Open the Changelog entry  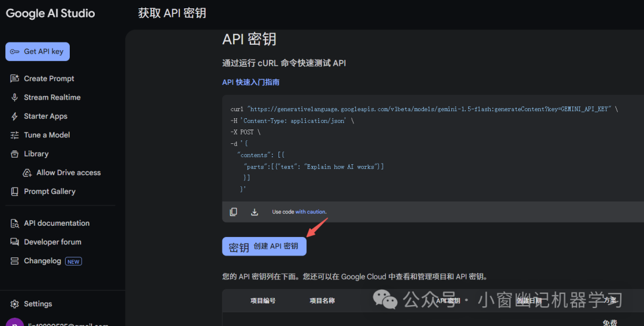click(x=42, y=261)
